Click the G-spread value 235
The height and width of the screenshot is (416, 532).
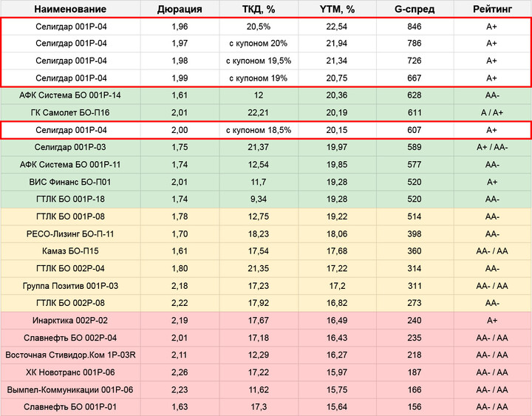click(x=415, y=338)
